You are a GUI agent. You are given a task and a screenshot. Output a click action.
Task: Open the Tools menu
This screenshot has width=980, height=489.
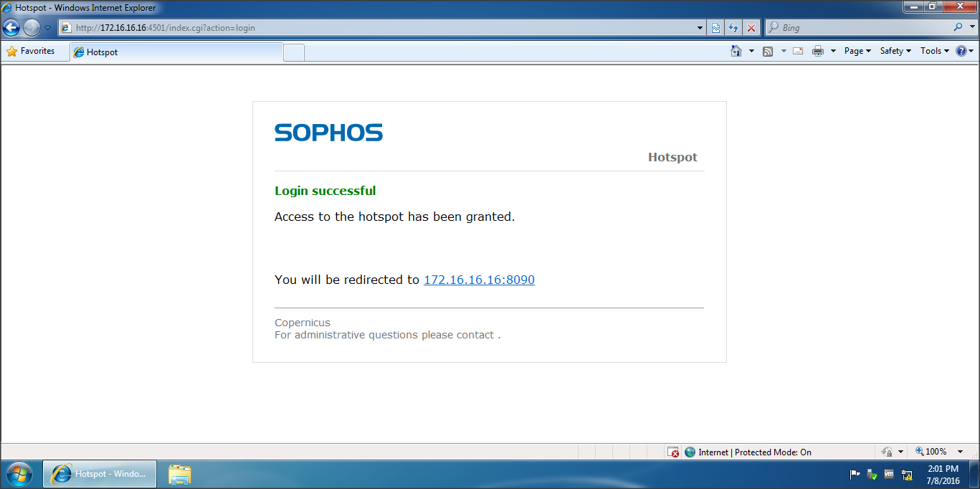tap(935, 51)
